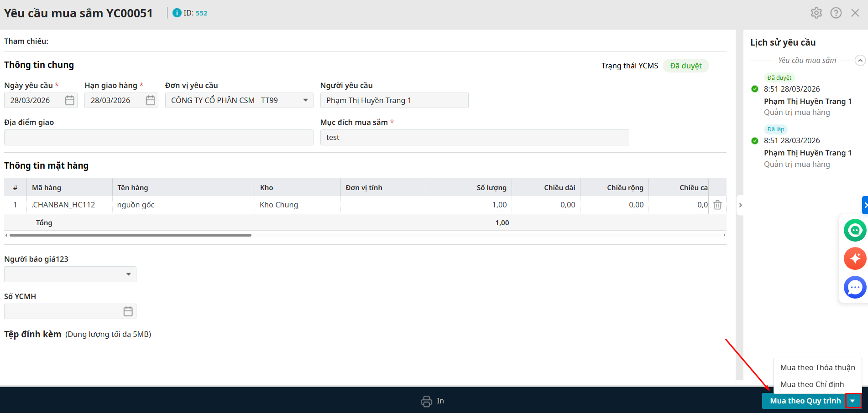868x413 pixels.
Task: Open the Người báo giá123 dropdown
Action: 128,274
